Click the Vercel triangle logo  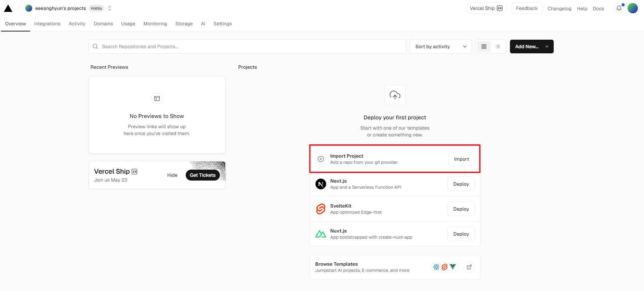pyautogui.click(x=8, y=8)
